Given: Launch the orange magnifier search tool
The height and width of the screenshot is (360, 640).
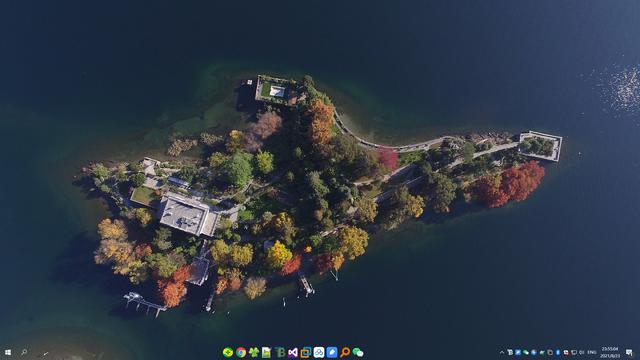Looking at the screenshot, I should pos(345,352).
